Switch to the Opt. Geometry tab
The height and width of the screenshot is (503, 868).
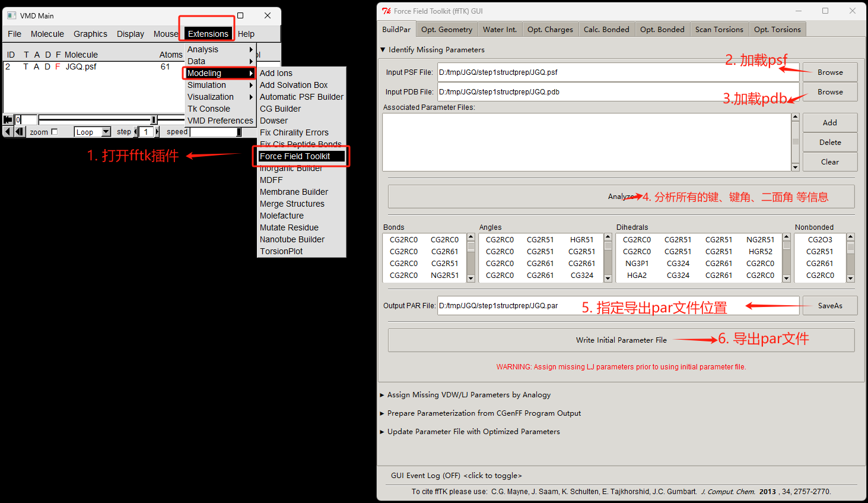(447, 30)
